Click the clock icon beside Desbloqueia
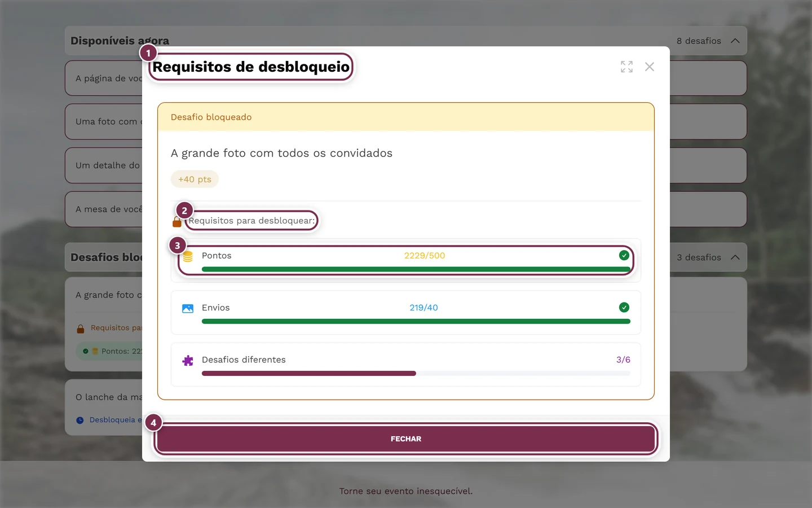The width and height of the screenshot is (812, 508). [80, 420]
